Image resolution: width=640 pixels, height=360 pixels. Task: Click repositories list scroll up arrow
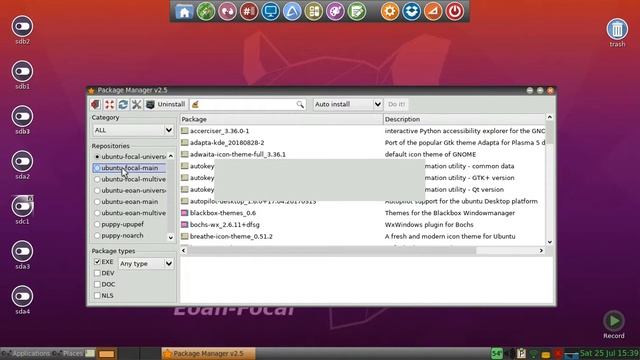coord(171,156)
